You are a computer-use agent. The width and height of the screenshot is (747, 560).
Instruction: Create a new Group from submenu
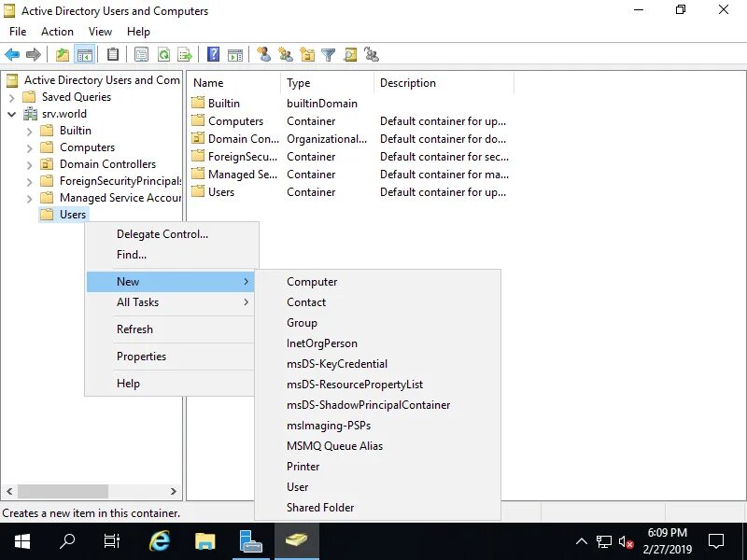[x=378, y=322]
